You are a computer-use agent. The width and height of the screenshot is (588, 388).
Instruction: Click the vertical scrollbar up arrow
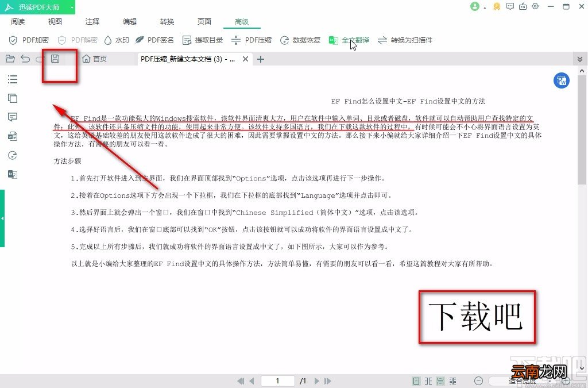coord(582,70)
